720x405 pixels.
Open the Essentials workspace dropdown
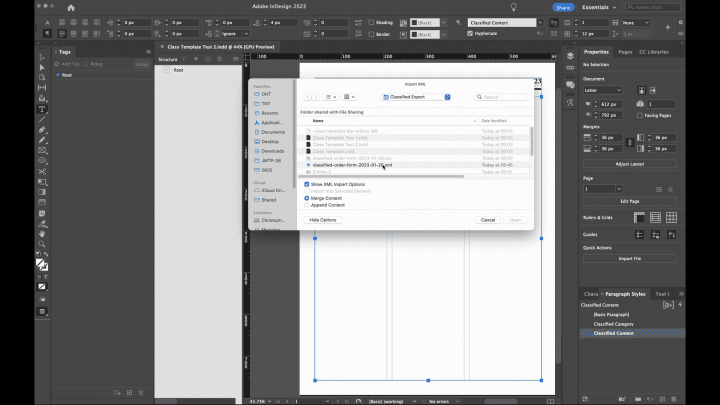tap(599, 7)
